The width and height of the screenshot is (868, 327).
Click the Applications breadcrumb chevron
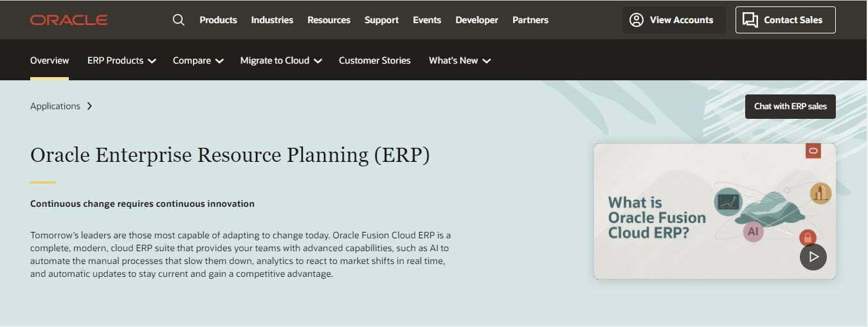(x=89, y=106)
